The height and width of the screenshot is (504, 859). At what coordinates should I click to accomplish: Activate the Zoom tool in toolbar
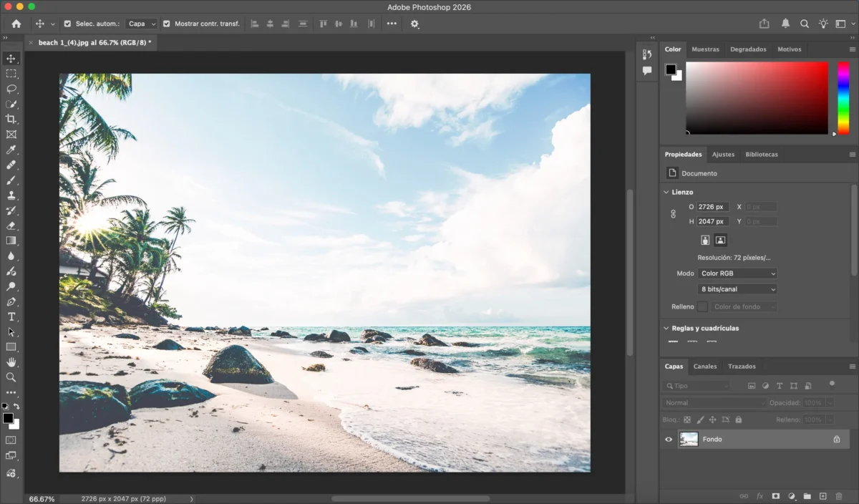(x=11, y=377)
